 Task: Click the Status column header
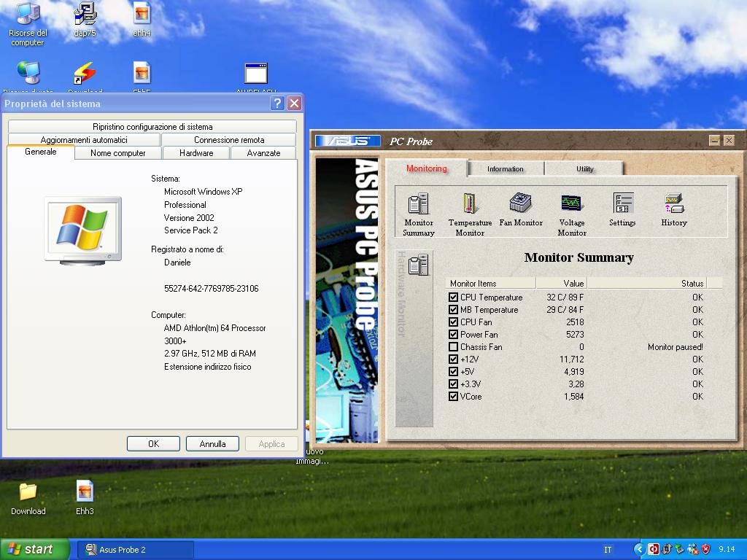point(647,284)
